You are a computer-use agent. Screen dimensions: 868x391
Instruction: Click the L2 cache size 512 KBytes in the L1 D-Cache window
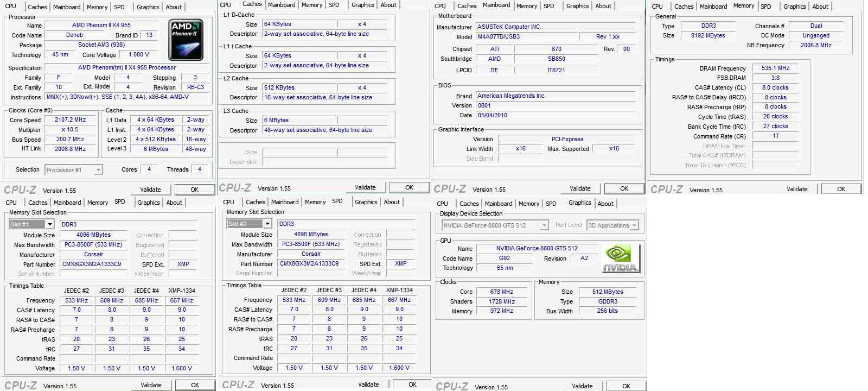pos(279,88)
